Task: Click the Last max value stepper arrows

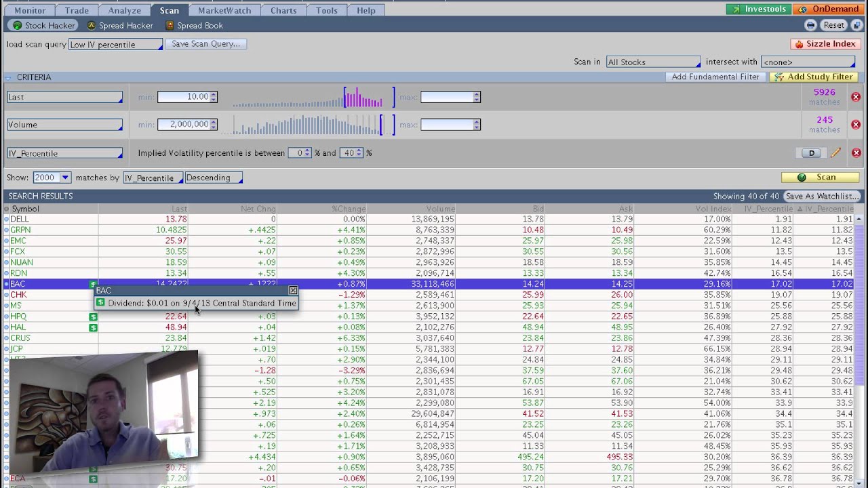Action: click(477, 97)
